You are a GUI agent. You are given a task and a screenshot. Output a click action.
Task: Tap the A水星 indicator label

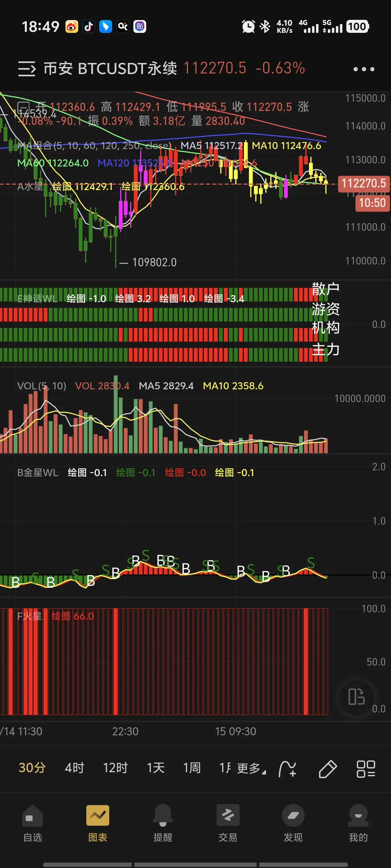click(x=30, y=186)
